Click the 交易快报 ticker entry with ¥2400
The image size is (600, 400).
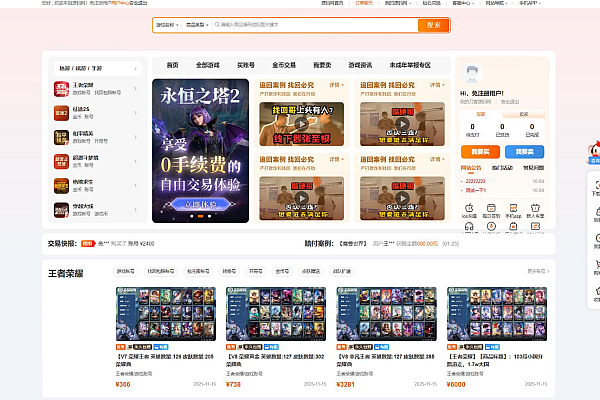(126, 243)
